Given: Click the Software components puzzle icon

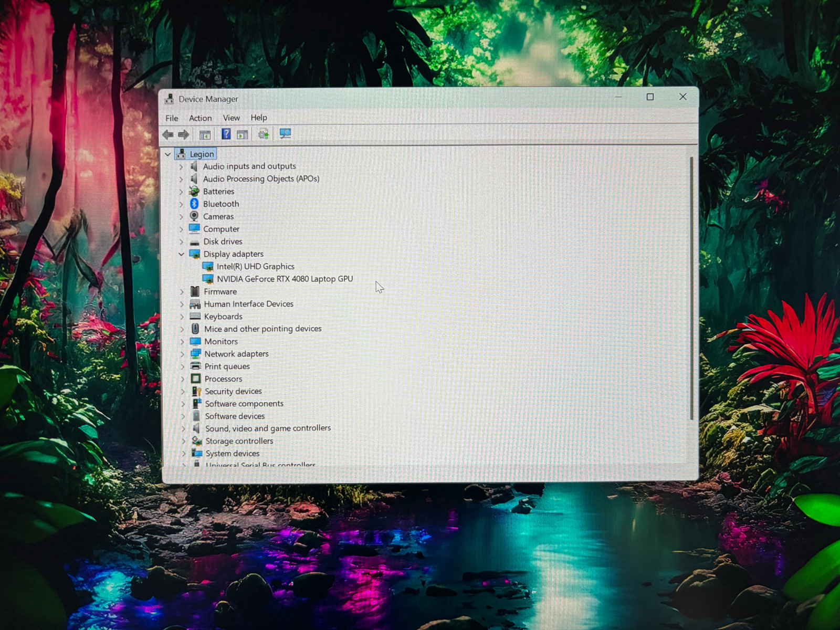Looking at the screenshot, I should click(196, 403).
